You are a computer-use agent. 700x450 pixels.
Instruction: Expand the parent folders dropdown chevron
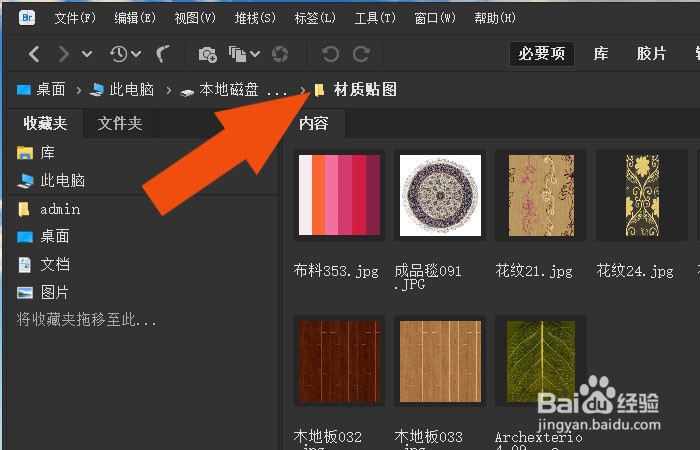(x=87, y=54)
